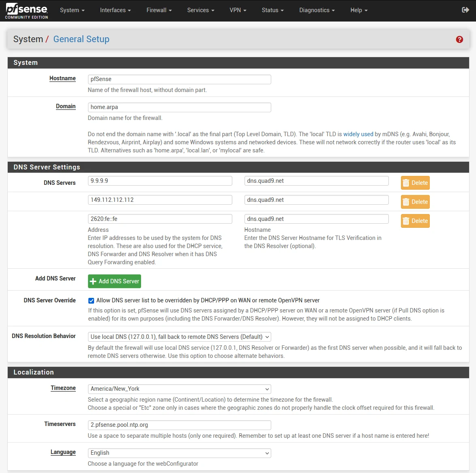Open the DNS Resolution Behavior dropdown
Screen dimensions: 476x473
pos(179,337)
